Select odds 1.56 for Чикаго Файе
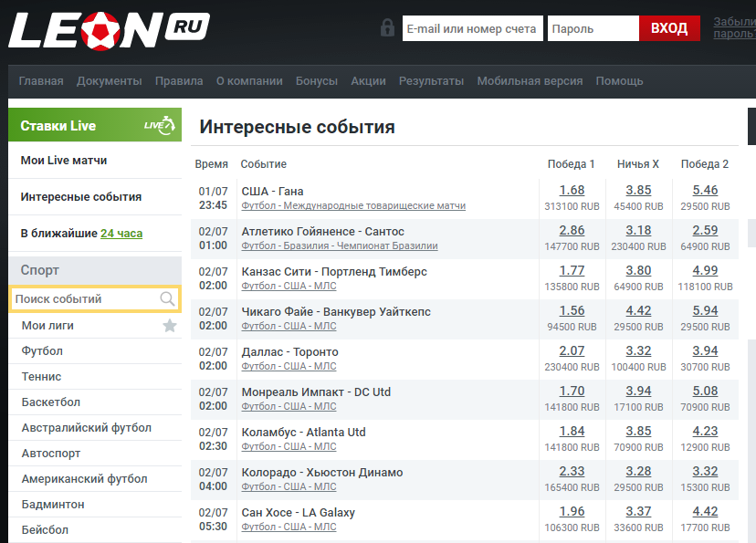The width and height of the screenshot is (756, 543). coord(572,311)
